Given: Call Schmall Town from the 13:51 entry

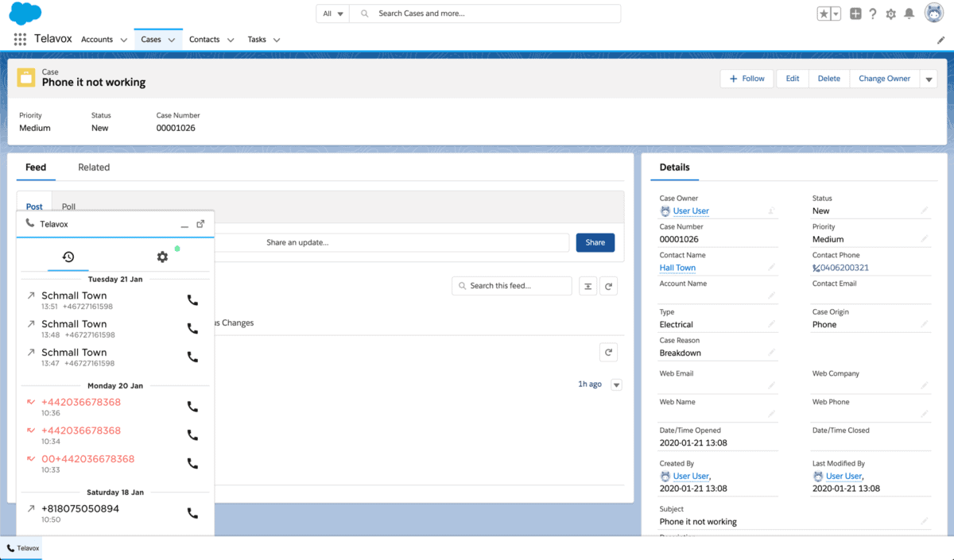Looking at the screenshot, I should [x=192, y=300].
